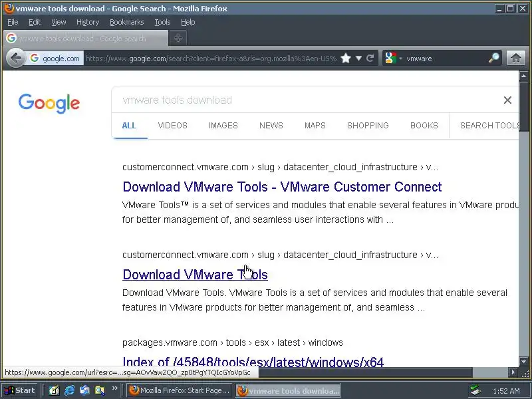Click the vertical scrollbar down arrow
The height and width of the screenshot is (399, 532).
click(x=523, y=362)
